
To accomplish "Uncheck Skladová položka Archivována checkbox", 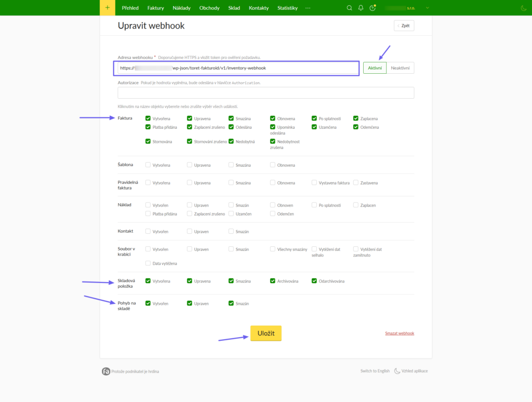I will point(272,281).
